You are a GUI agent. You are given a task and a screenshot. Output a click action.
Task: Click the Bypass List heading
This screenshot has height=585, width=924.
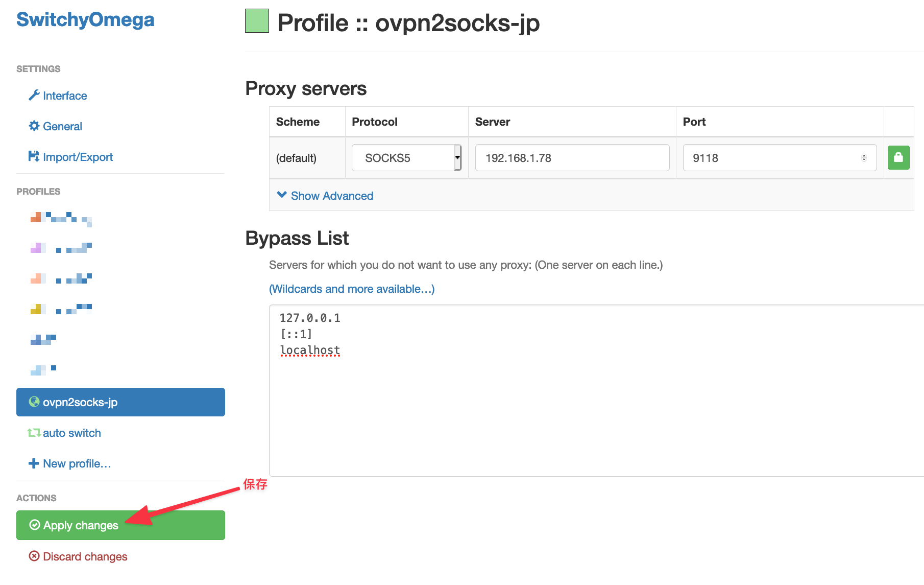(x=297, y=238)
